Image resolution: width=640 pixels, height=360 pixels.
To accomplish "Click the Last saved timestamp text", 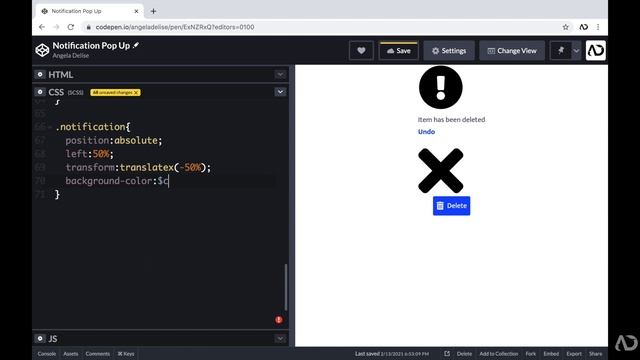I will (392, 353).
